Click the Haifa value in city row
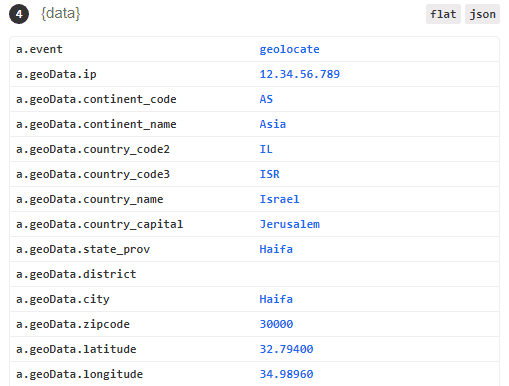Screen dimensions: 509x386 (276, 299)
